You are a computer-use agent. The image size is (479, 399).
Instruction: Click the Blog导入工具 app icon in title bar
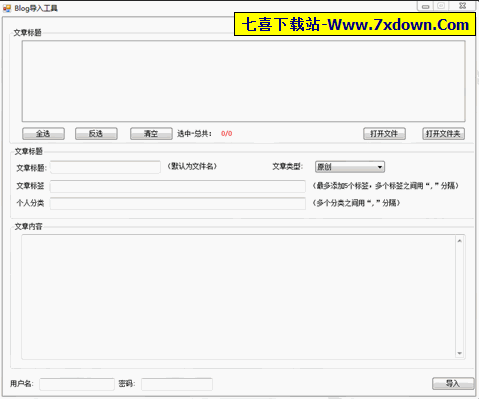coord(7,8)
